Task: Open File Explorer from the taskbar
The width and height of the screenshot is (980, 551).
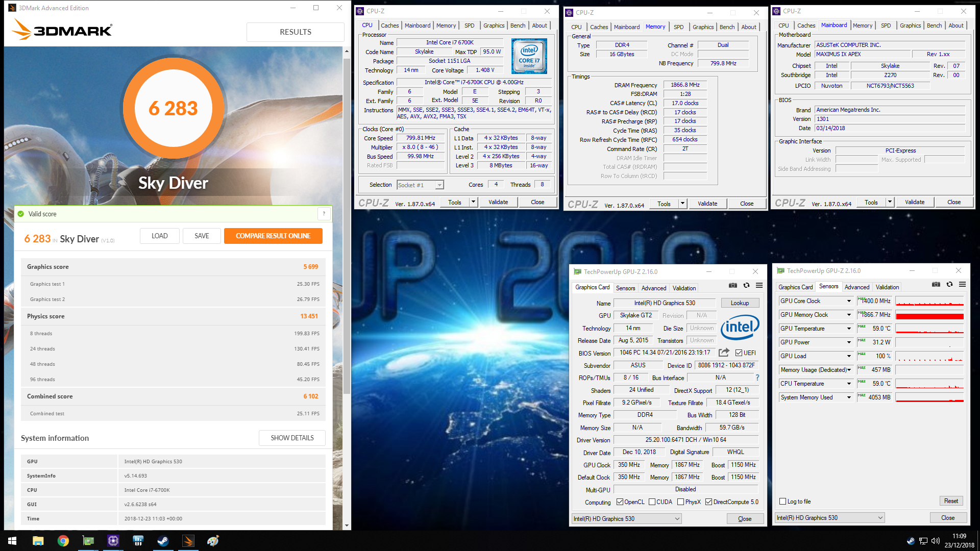Action: point(38,541)
